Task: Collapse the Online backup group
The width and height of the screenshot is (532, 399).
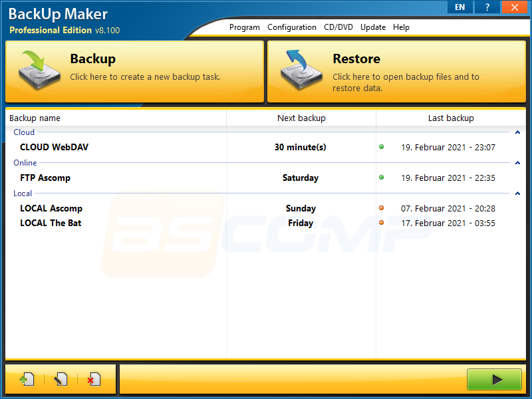Action: [x=517, y=162]
